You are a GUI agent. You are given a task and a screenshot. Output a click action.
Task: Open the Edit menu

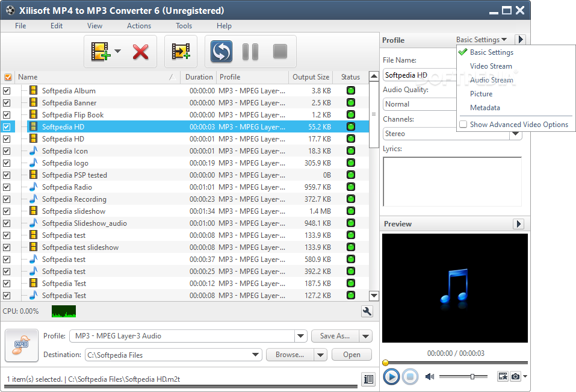[x=57, y=26]
